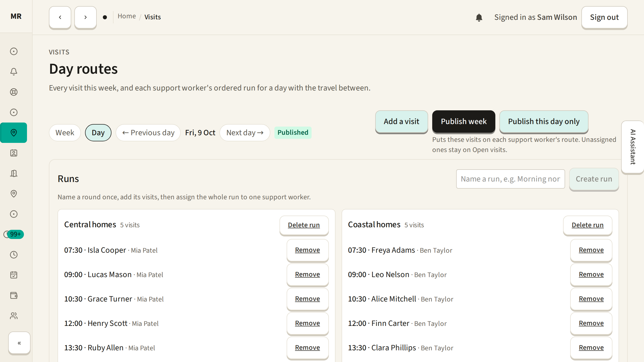
Task: Open the people group sidebar icon
Action: pos(14,316)
